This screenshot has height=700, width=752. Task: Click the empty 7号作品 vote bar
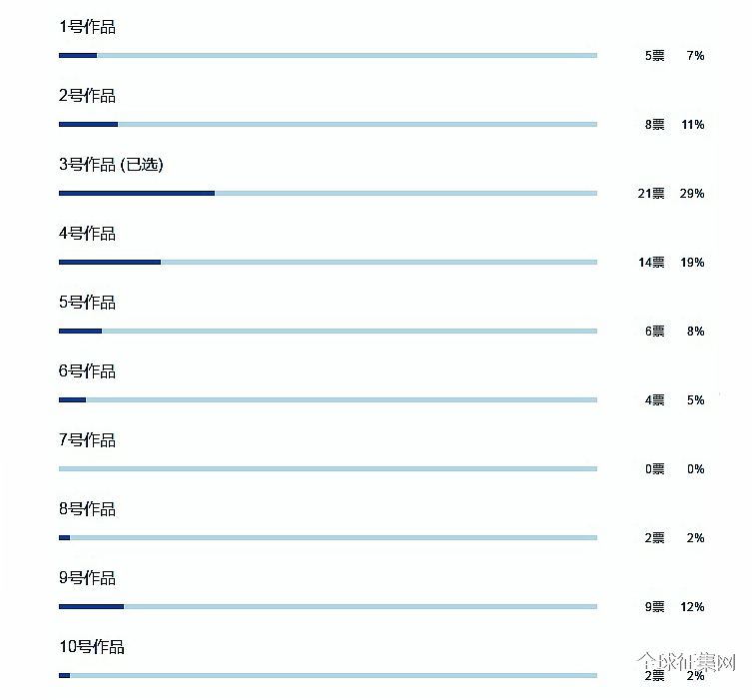(328, 469)
